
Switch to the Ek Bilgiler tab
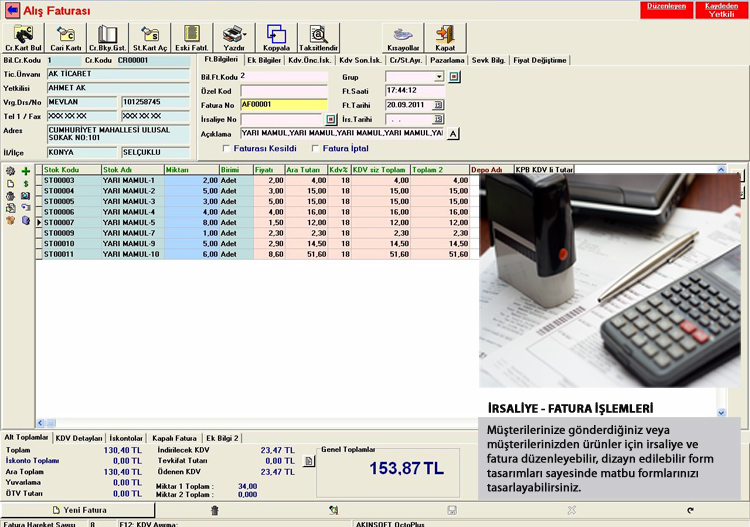click(x=262, y=60)
